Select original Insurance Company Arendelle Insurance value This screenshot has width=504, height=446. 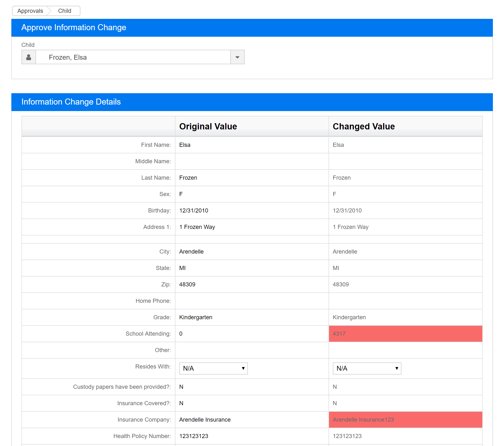pos(205,420)
